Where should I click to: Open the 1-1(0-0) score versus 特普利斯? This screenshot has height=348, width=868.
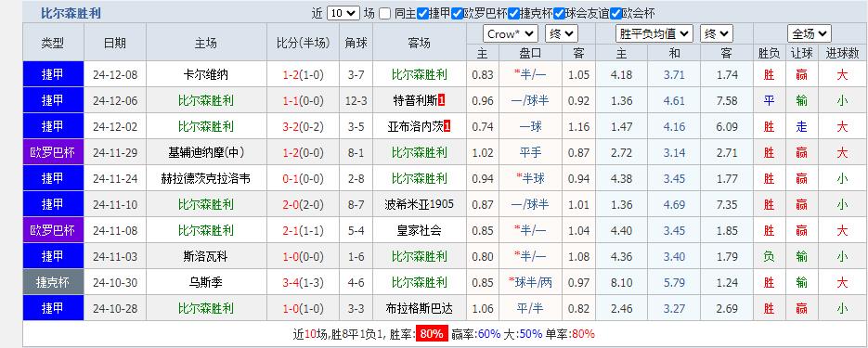tap(304, 101)
